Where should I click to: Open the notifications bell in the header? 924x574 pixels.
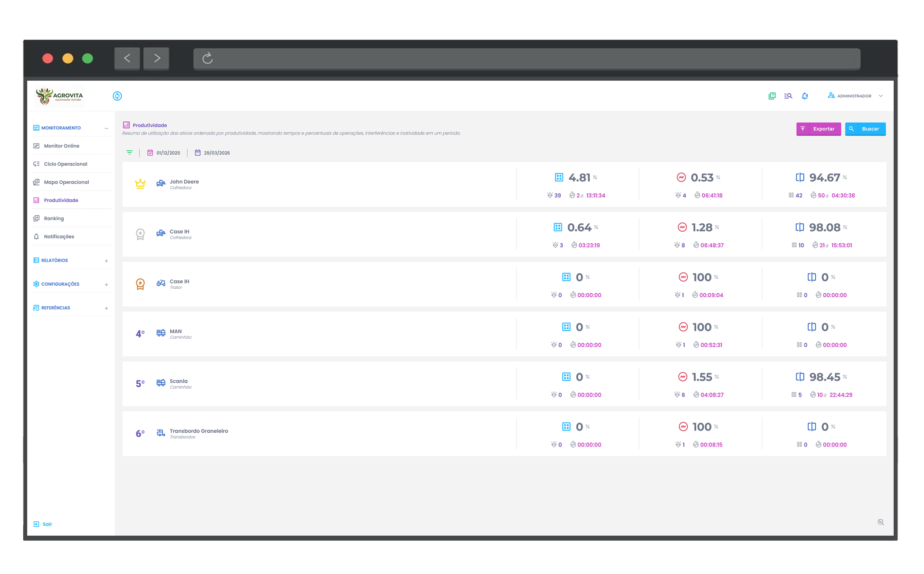click(805, 95)
